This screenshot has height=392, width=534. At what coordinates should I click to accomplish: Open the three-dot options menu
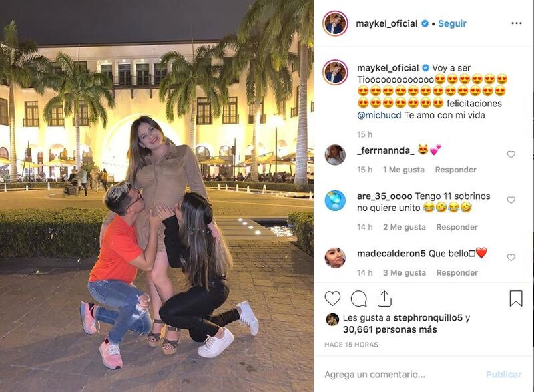point(516,23)
